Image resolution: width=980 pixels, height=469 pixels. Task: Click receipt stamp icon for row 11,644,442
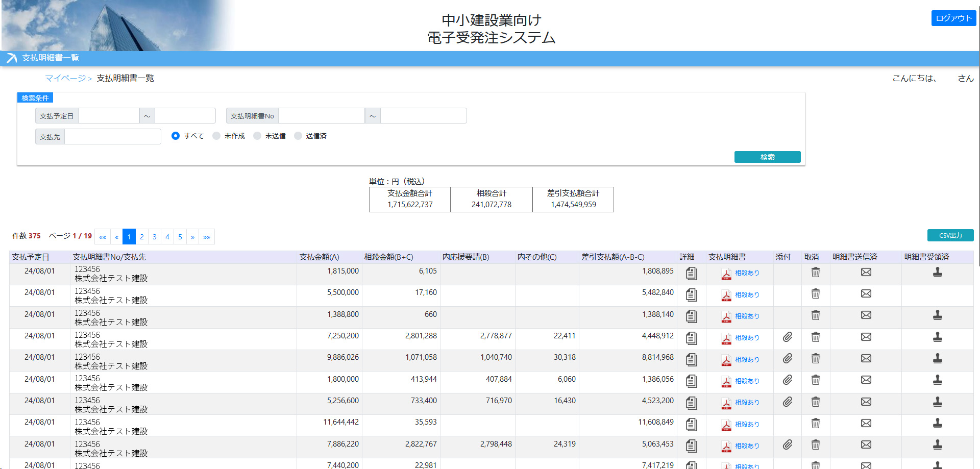point(938,423)
